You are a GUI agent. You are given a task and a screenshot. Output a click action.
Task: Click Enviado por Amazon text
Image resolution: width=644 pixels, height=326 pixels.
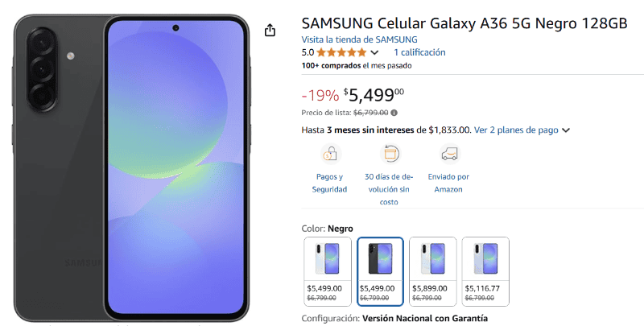pyautogui.click(x=449, y=183)
